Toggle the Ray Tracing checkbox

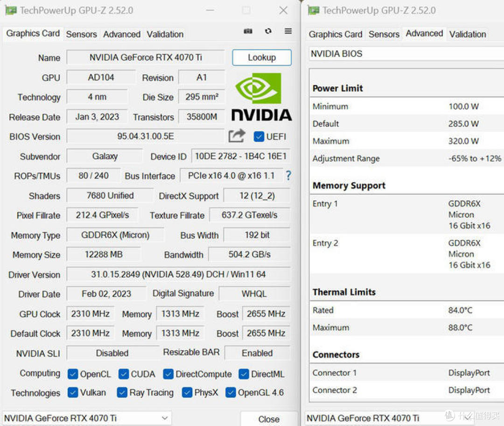pyautogui.click(x=122, y=392)
